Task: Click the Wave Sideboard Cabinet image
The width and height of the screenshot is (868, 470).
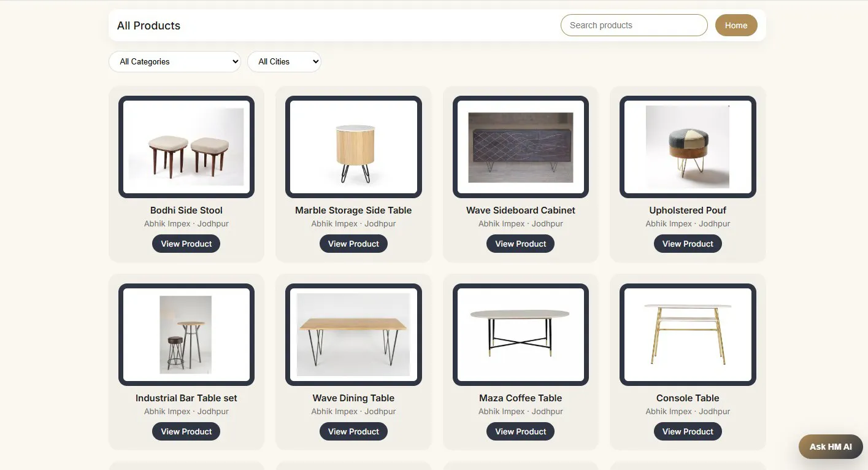Action: (521, 147)
